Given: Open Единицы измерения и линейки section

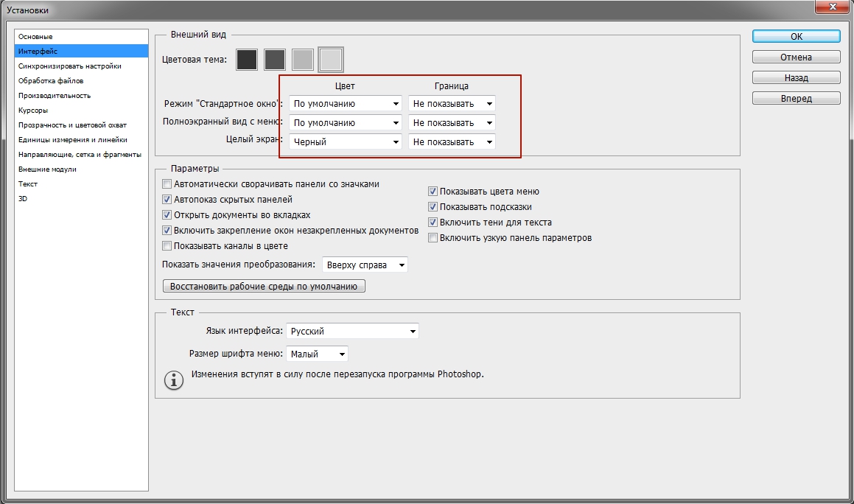Looking at the screenshot, I should [x=81, y=139].
